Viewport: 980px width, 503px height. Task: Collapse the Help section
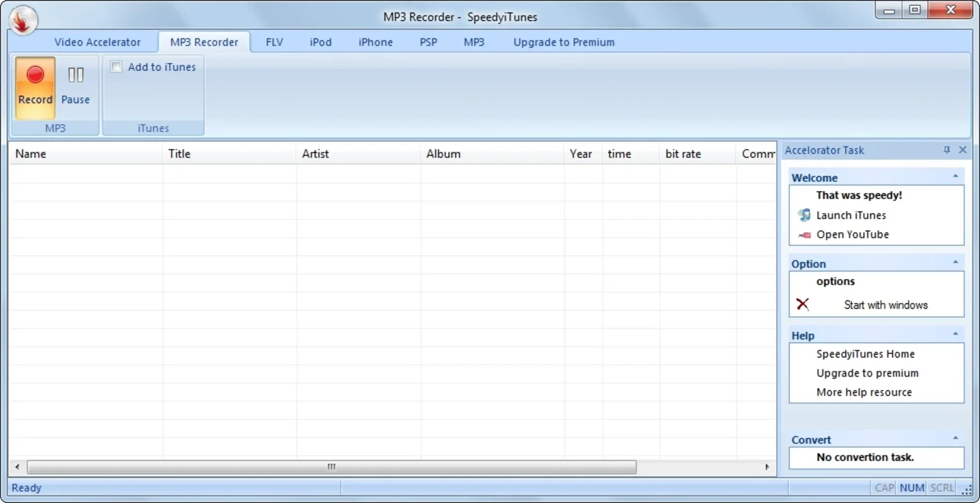point(955,334)
